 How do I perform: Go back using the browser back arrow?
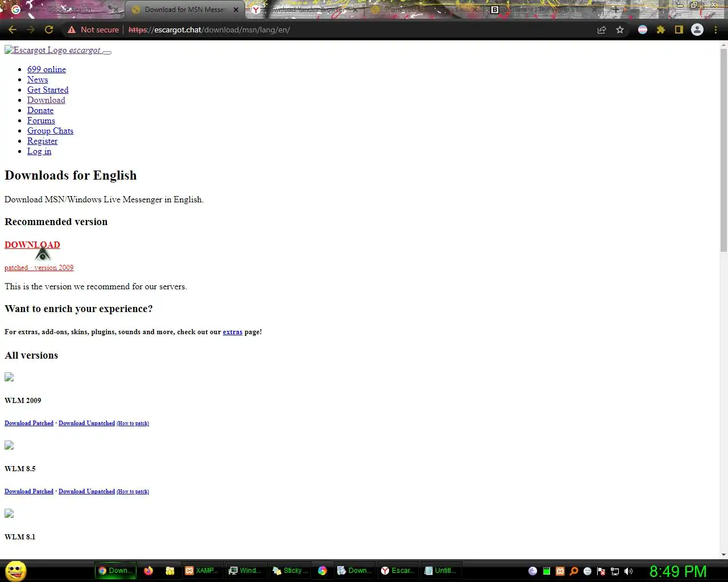(x=13, y=30)
